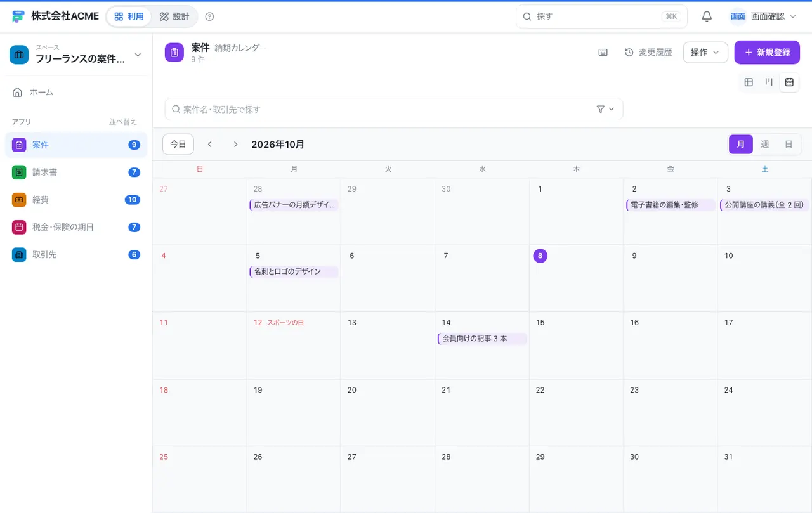The image size is (812, 513).
Task: Switch to kanban board view icon
Action: pos(769,82)
